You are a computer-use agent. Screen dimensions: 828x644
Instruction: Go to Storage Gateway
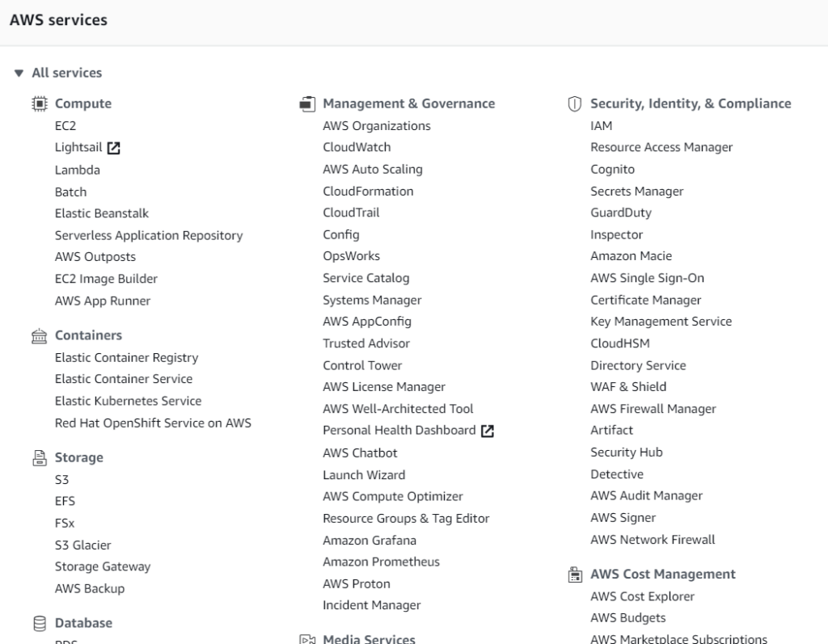point(103,567)
